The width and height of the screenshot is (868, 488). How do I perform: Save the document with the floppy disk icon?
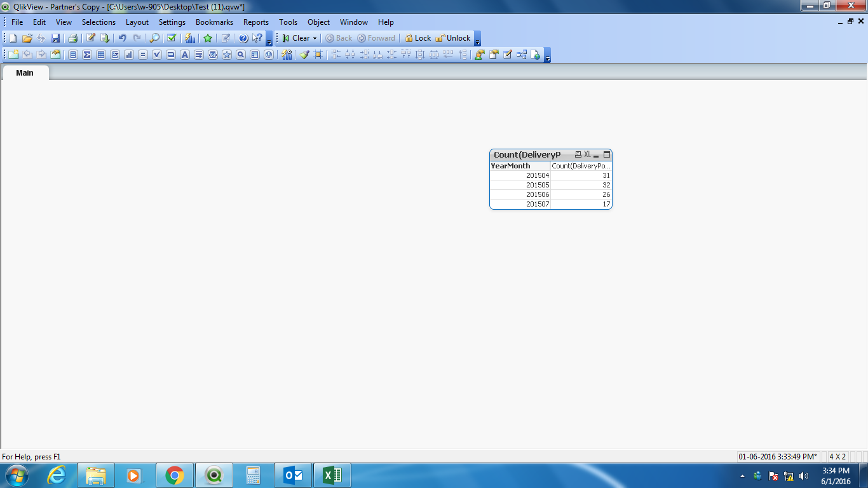pos(55,38)
